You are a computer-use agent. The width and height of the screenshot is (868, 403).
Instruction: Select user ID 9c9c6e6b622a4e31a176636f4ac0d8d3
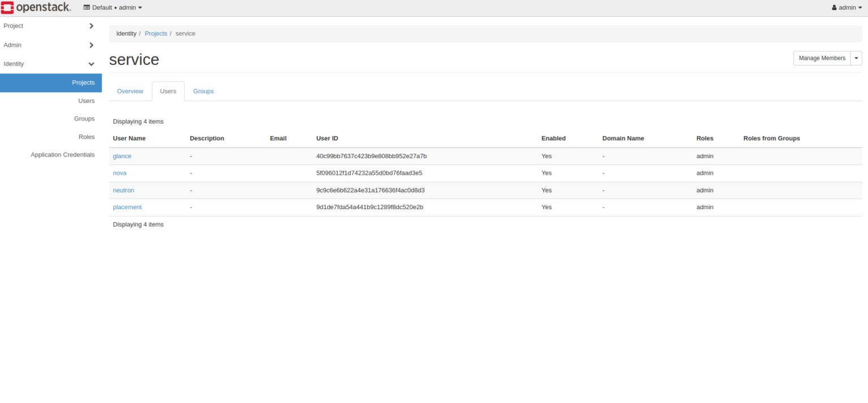point(370,190)
